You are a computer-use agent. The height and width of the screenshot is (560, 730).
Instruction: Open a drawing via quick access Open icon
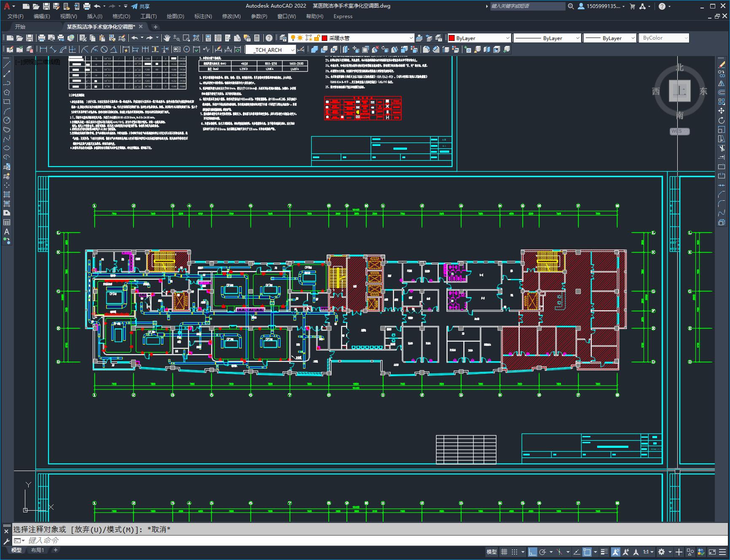tap(36, 6)
